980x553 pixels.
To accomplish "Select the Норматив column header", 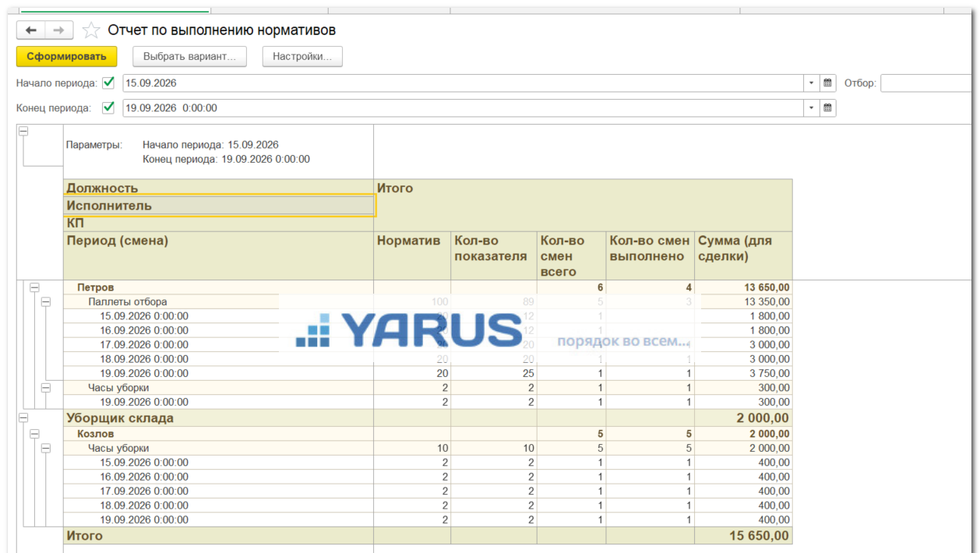I will pyautogui.click(x=412, y=255).
